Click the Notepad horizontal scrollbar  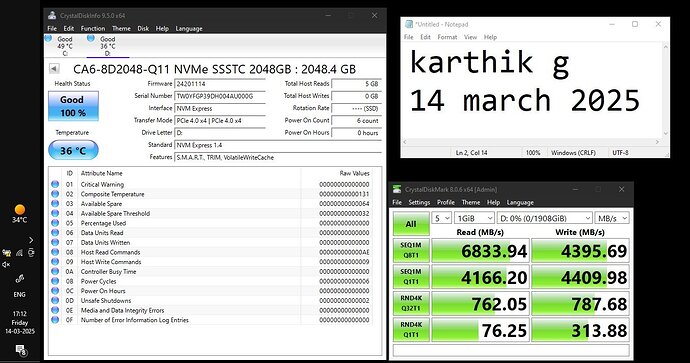(531, 142)
